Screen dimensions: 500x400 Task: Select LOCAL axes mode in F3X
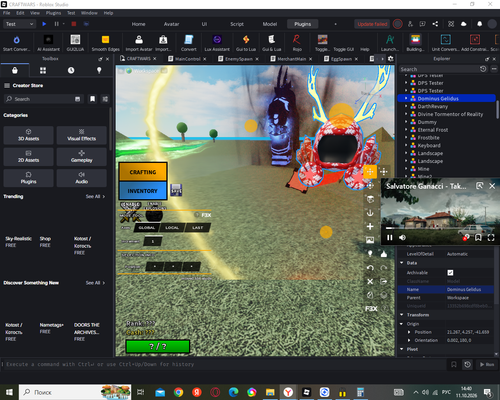click(x=172, y=228)
